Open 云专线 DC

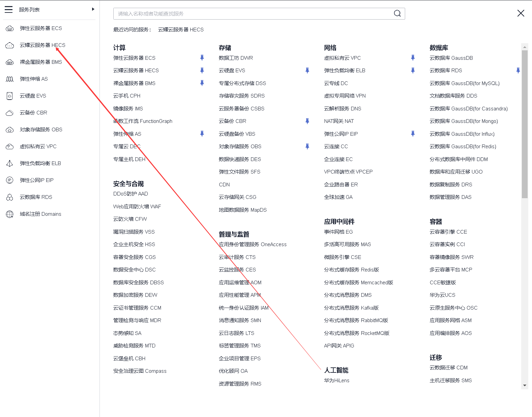click(336, 83)
